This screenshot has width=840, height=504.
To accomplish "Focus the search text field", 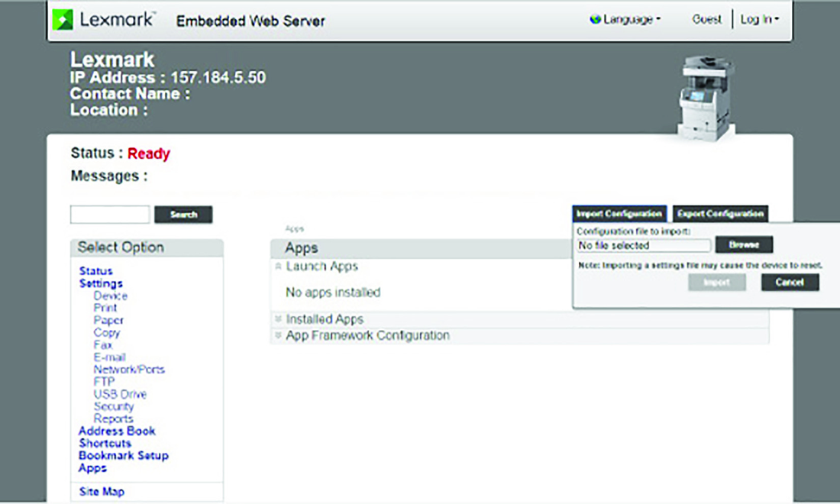I will [110, 215].
